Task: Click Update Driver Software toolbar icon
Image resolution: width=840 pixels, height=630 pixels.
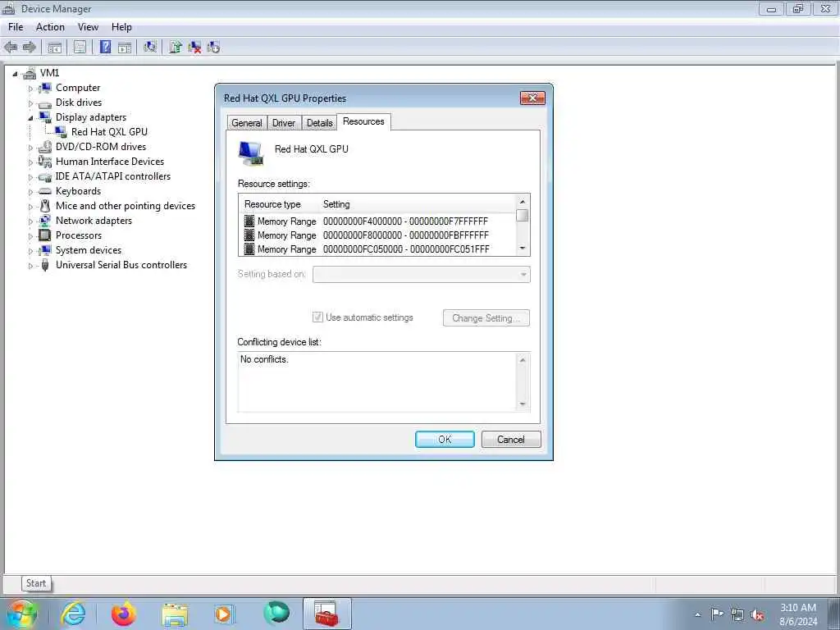Action: pos(176,47)
